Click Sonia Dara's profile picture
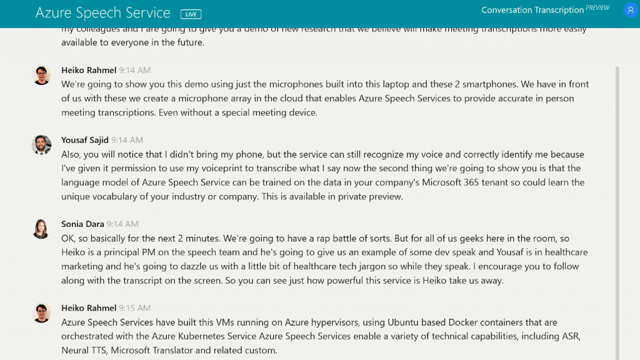Viewport: 640px width, 360px height. pyautogui.click(x=41, y=229)
